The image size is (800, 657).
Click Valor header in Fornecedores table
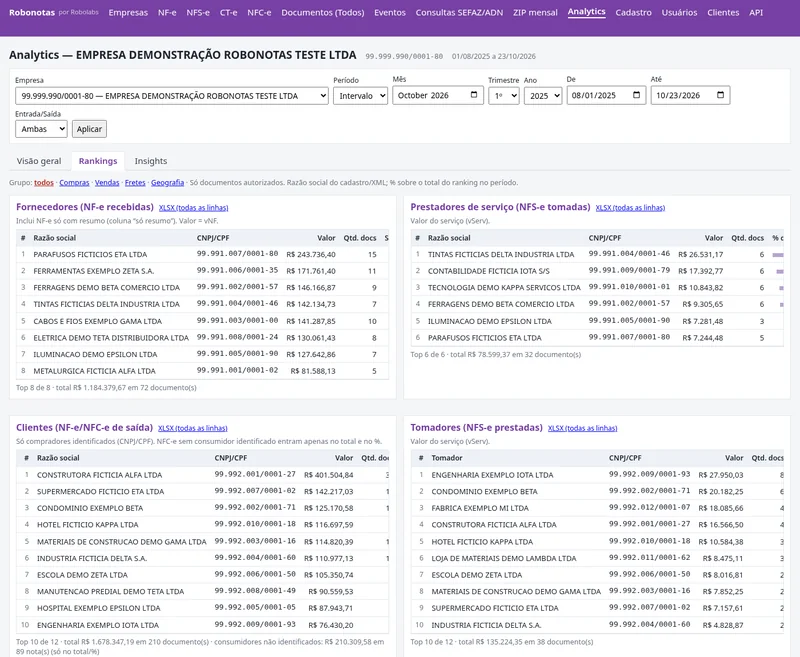pos(326,238)
